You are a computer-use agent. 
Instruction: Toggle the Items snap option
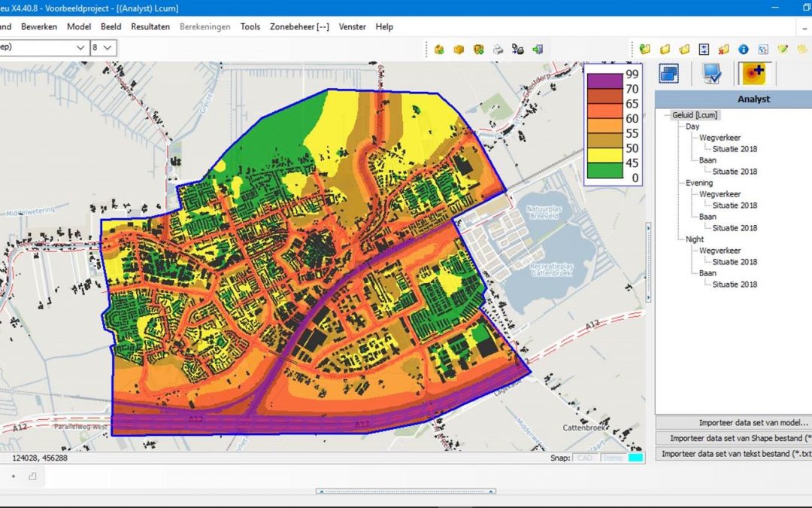tap(613, 458)
